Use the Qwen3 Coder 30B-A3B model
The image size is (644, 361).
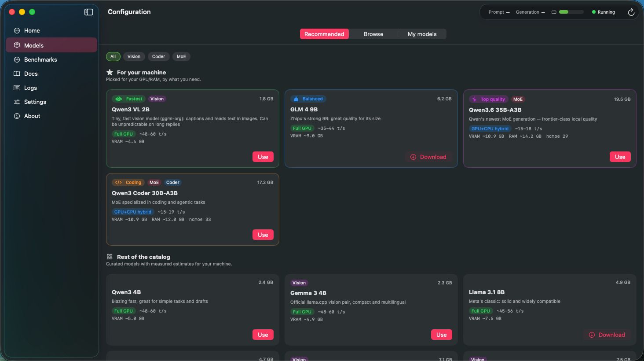(263, 235)
